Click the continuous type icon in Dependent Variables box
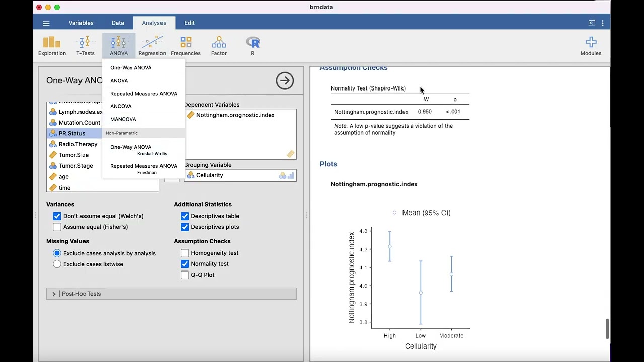 click(291, 154)
